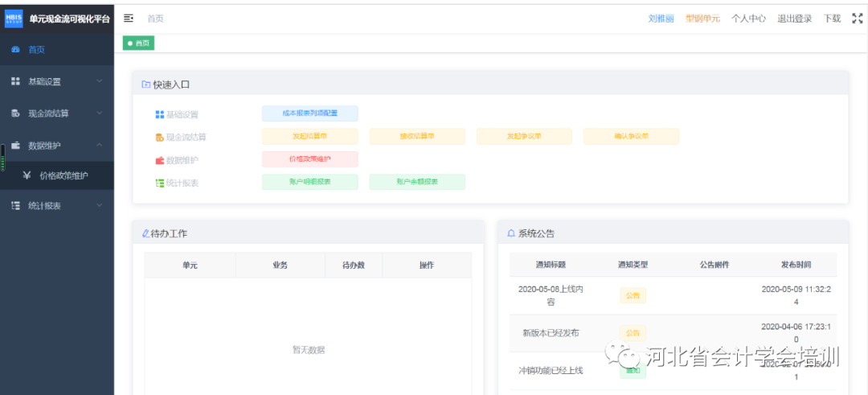The height and width of the screenshot is (395, 868).
Task: Click the 通知标题 column header
Action: (551, 265)
